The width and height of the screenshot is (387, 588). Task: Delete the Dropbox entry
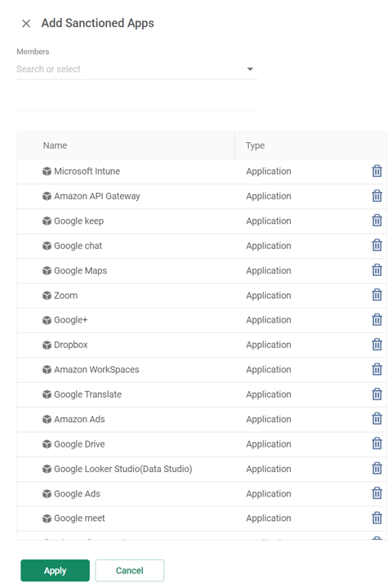[377, 345]
